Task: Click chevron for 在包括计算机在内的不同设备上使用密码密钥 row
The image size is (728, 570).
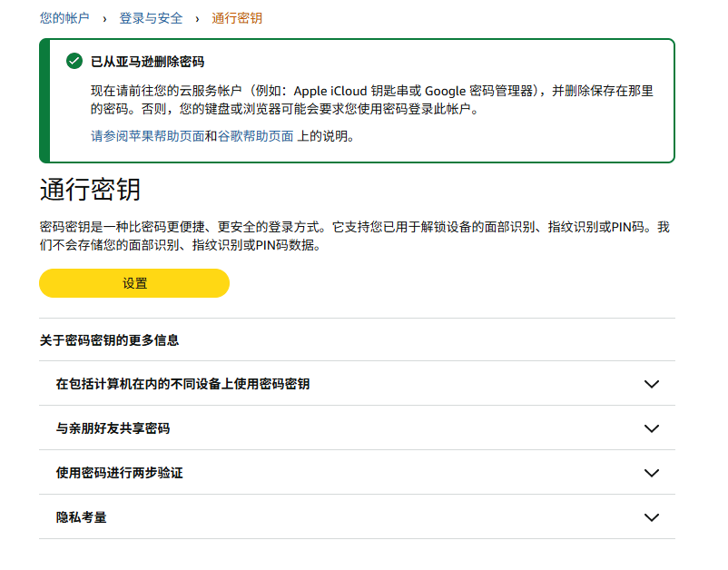Action: (x=652, y=384)
